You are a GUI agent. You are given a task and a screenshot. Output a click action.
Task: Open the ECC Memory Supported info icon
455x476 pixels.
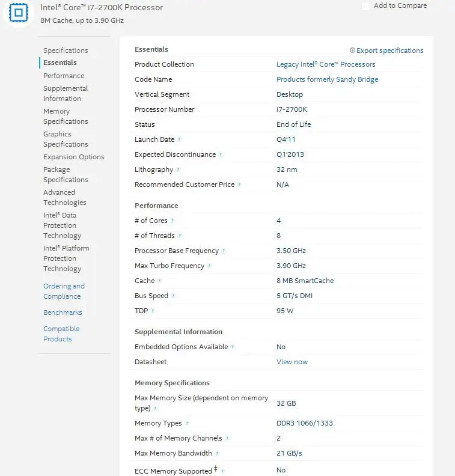click(222, 471)
